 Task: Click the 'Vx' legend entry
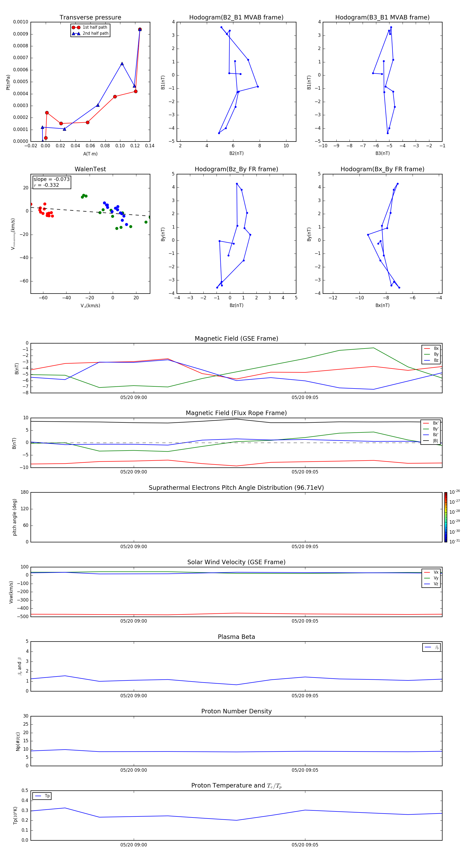(431, 572)
